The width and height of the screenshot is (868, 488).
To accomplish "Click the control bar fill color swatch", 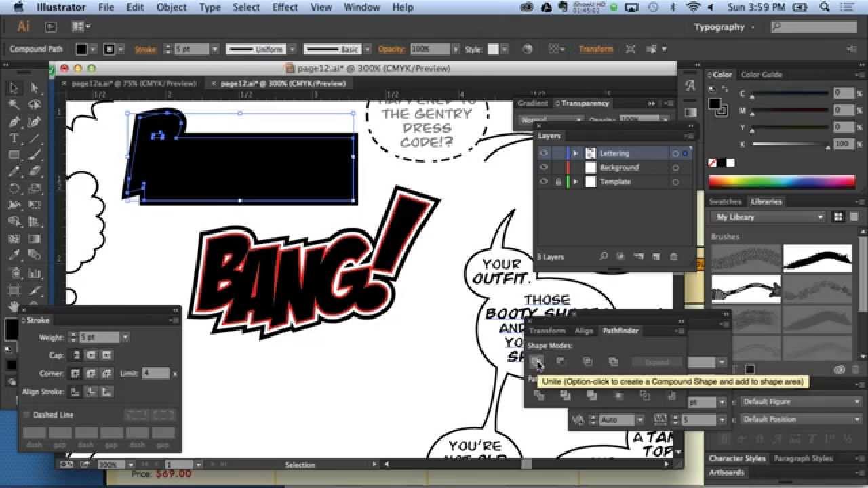I will (81, 49).
